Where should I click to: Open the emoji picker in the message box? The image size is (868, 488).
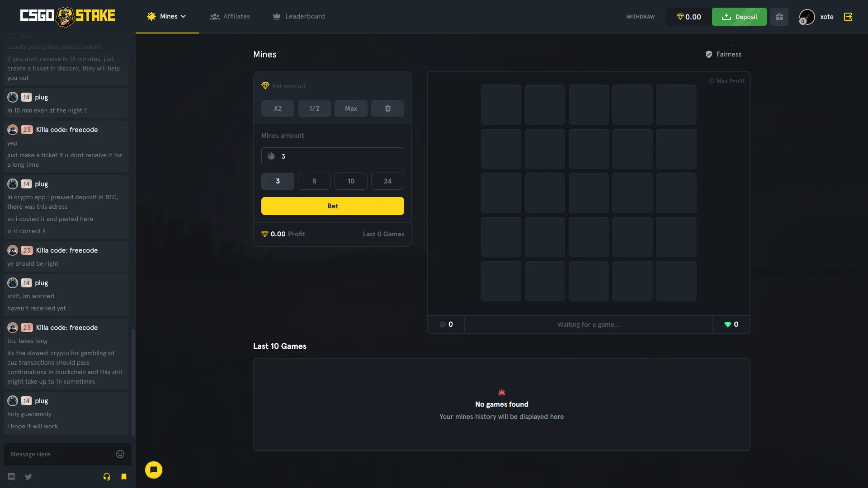click(x=120, y=454)
